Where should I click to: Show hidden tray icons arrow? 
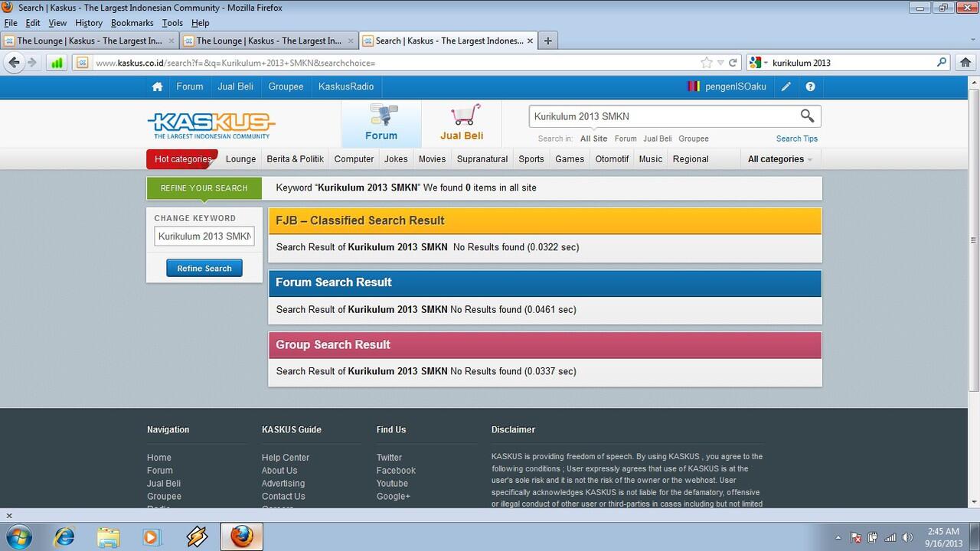click(x=838, y=537)
